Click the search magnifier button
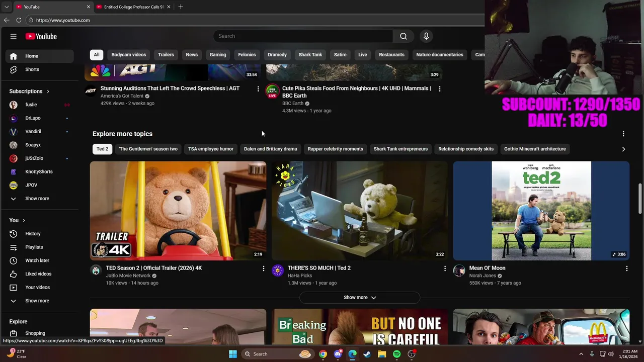Image resolution: width=644 pixels, height=362 pixels. 404,36
